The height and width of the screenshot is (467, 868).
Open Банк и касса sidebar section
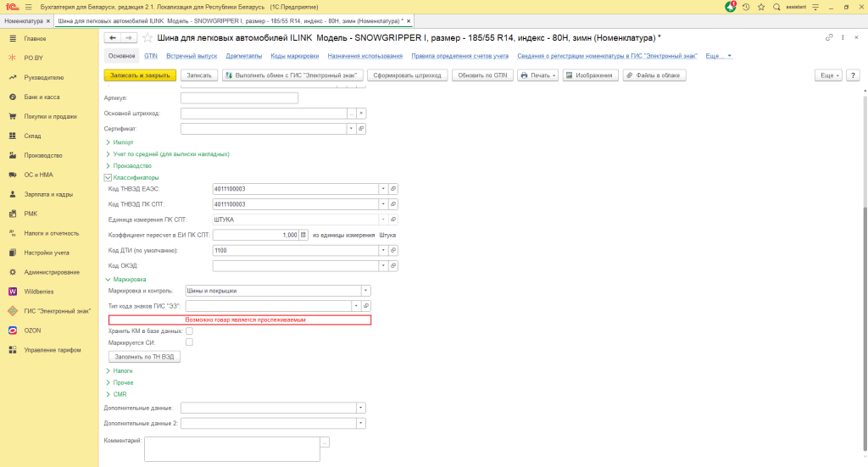tap(42, 97)
